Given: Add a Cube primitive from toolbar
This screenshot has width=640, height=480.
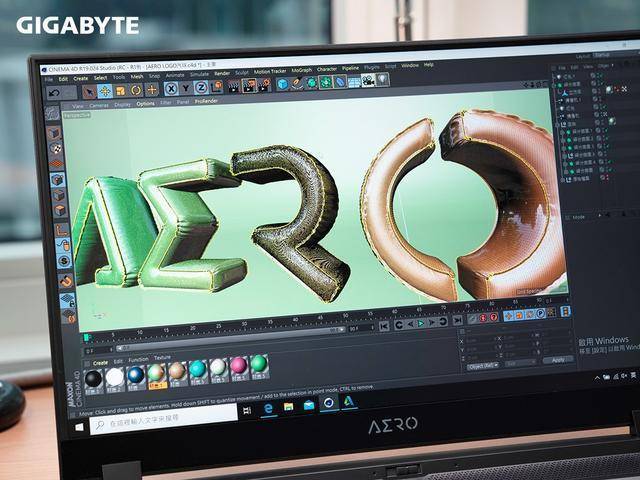Looking at the screenshot, I should coord(282,84).
